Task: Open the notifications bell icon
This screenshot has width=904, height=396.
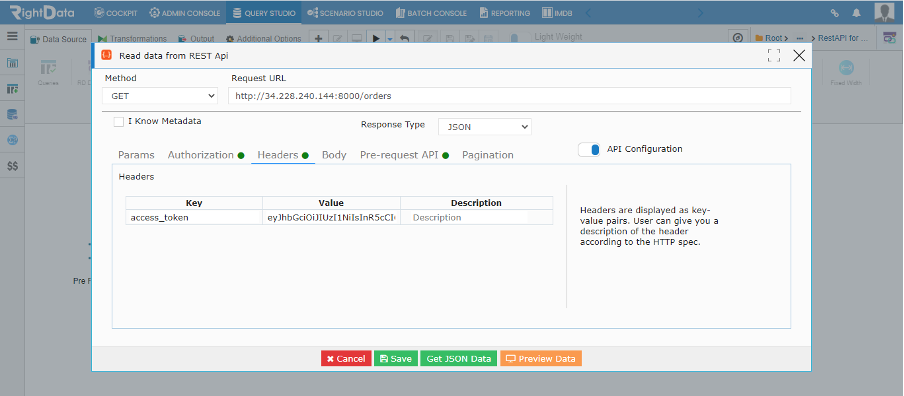Action: 856,13
